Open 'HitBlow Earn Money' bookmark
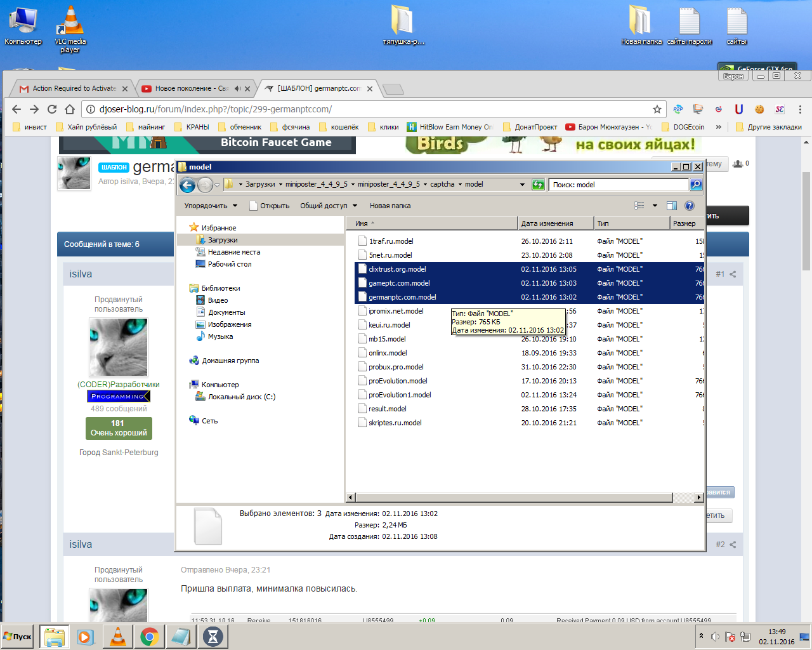Viewport: 812px width, 650px height. (x=450, y=127)
